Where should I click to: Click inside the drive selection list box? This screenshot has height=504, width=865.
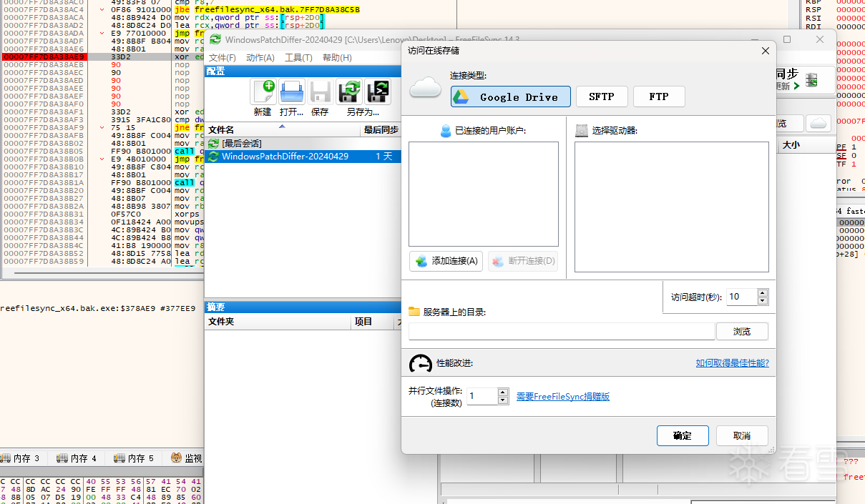(672, 207)
